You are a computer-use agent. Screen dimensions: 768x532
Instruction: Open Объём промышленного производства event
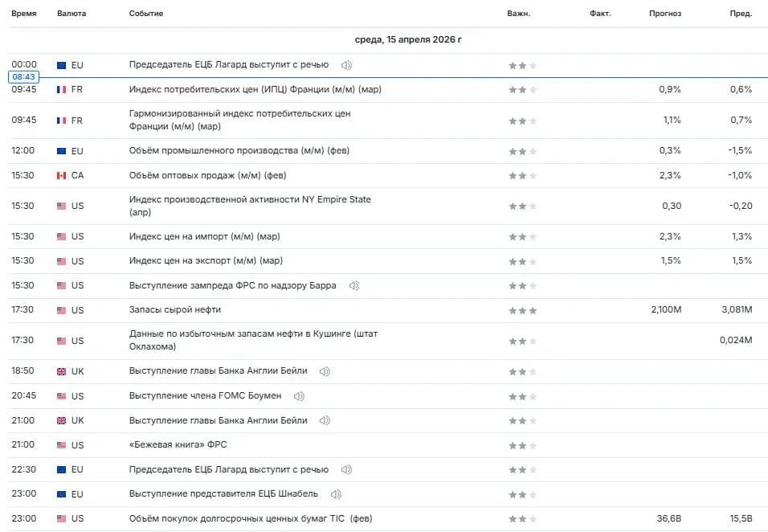click(x=239, y=150)
